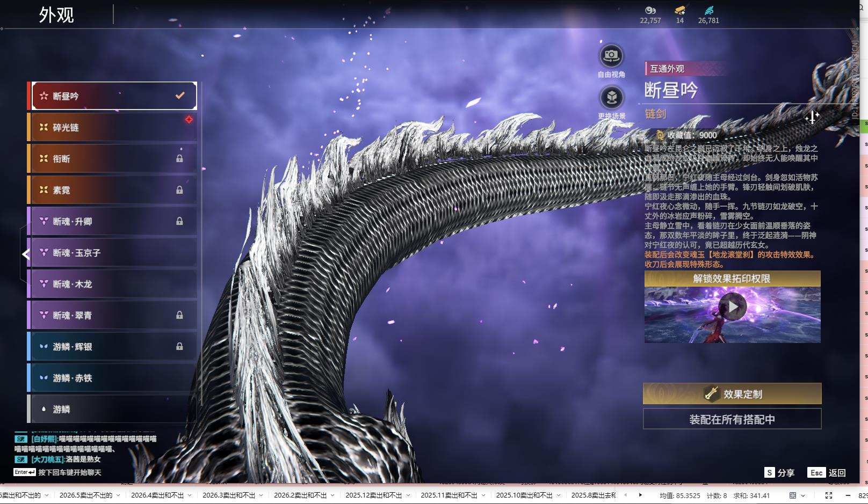868x504 pixels.
Task: Click the gold bar currency icon
Action: 680,10
